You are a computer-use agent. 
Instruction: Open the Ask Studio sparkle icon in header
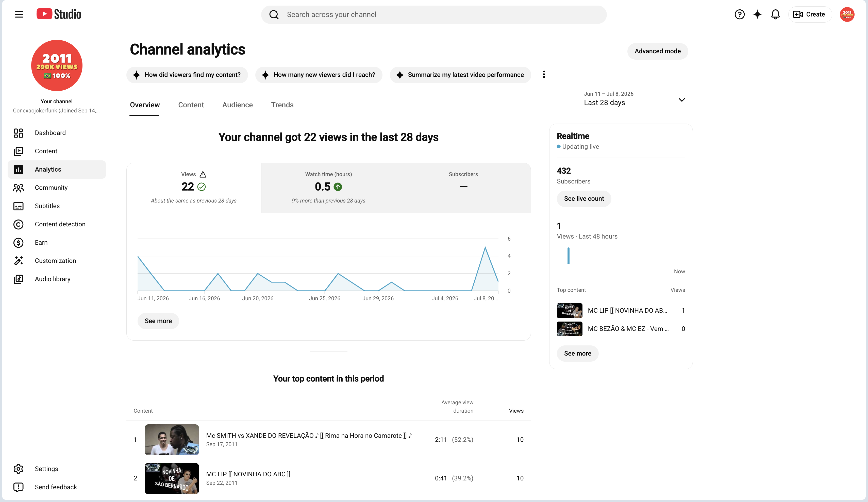coord(757,14)
